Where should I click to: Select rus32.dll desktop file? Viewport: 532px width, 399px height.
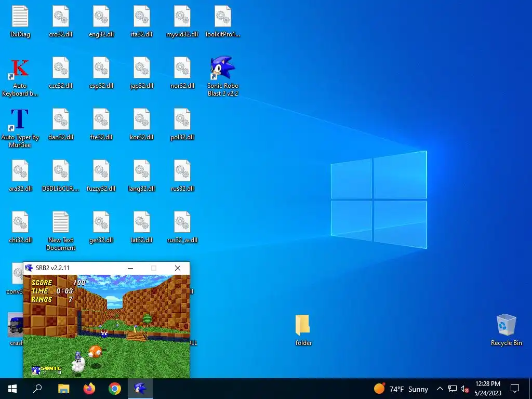coord(182,176)
